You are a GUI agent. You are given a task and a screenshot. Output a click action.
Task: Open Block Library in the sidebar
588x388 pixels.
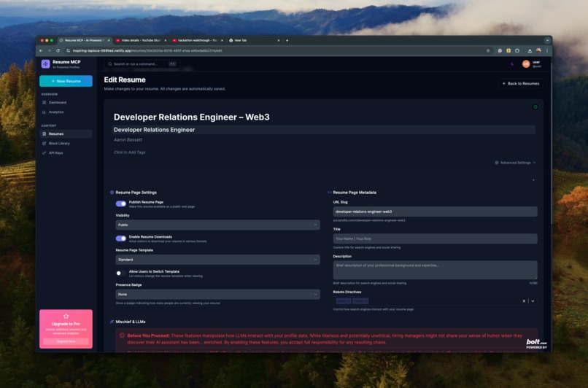pos(66,143)
